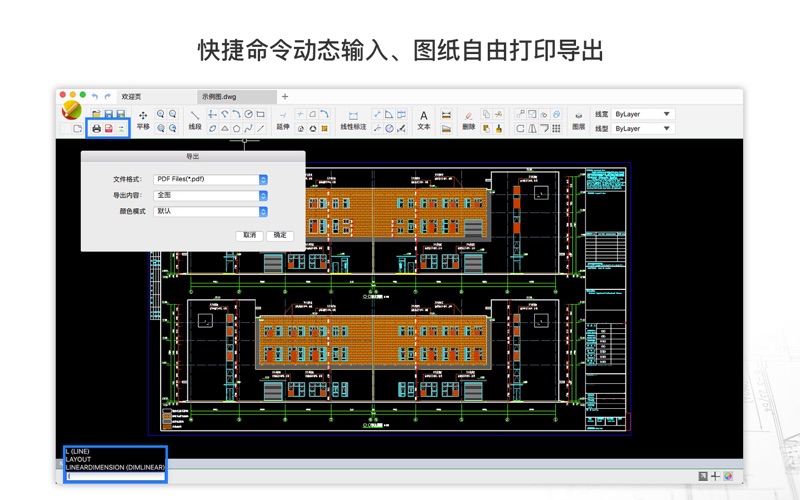This screenshot has width=800, height=500.
Task: Click the copy documents icon
Action: pyautogui.click(x=486, y=114)
